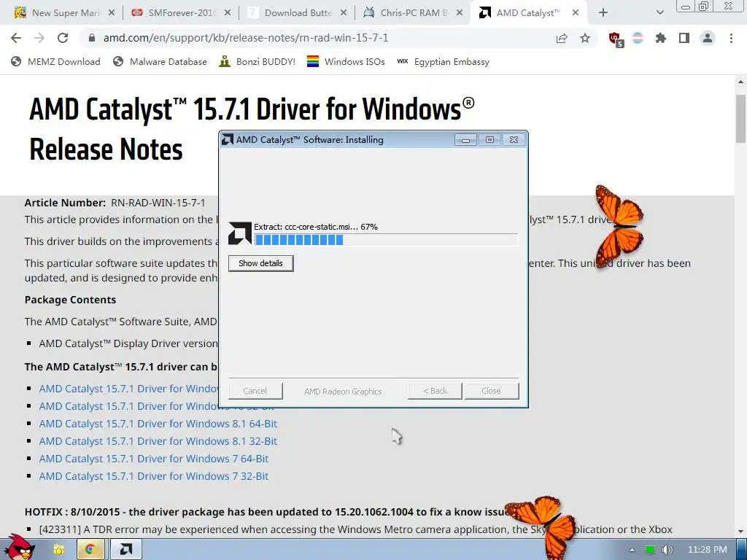
Task: Open Windows ISOs bookmark
Action: pos(346,61)
